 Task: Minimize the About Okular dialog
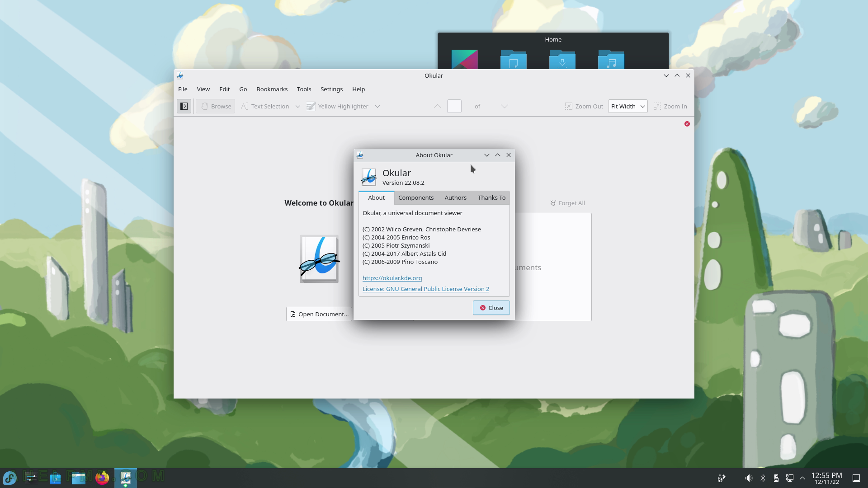(x=487, y=155)
